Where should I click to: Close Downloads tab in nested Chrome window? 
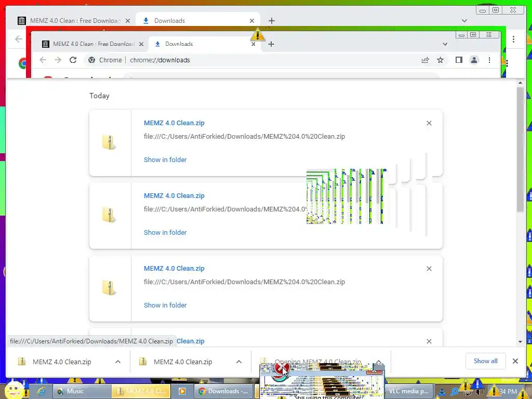[253, 44]
